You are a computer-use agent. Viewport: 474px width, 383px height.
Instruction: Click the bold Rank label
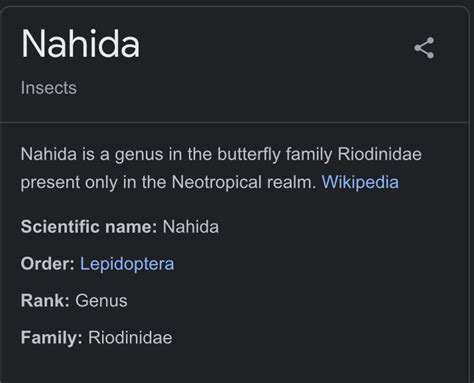tap(45, 301)
